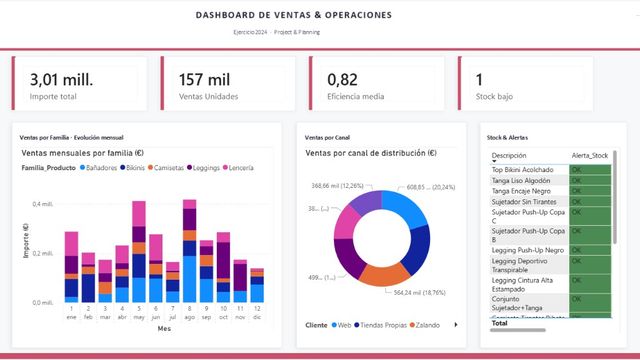The height and width of the screenshot is (360, 640).
Task: Select the light blue donut segment
Action: click(407, 207)
